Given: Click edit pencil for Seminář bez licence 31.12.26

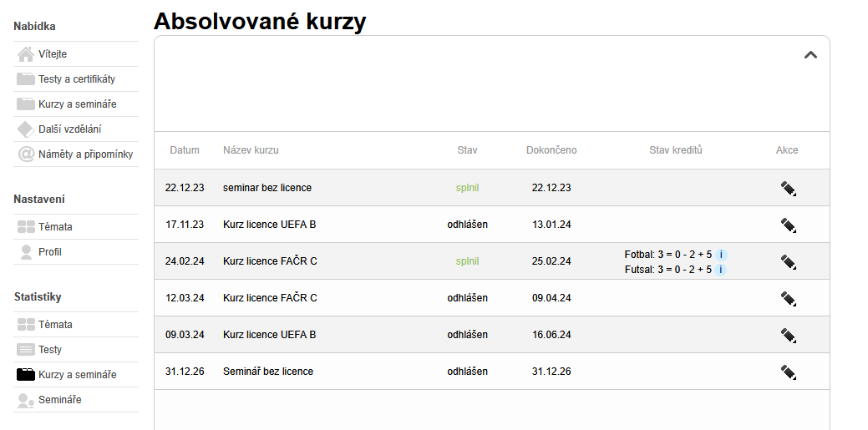Looking at the screenshot, I should pyautogui.click(x=788, y=372).
